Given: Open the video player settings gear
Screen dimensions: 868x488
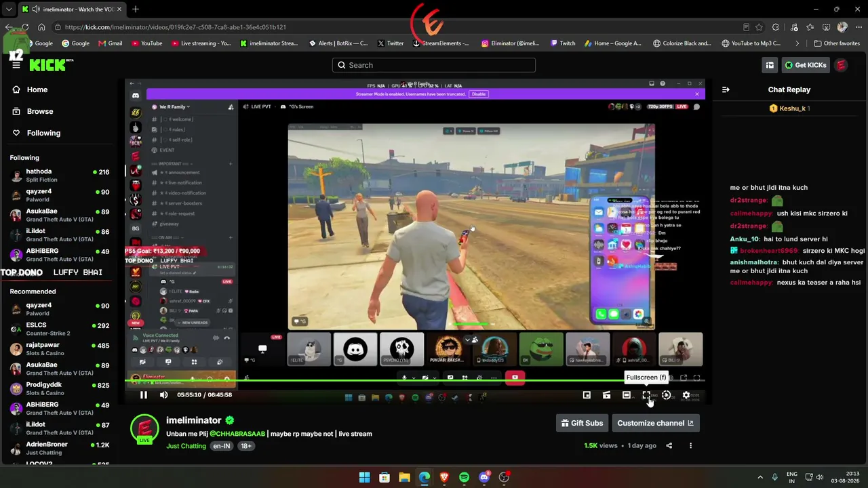Looking at the screenshot, I should click(686, 395).
